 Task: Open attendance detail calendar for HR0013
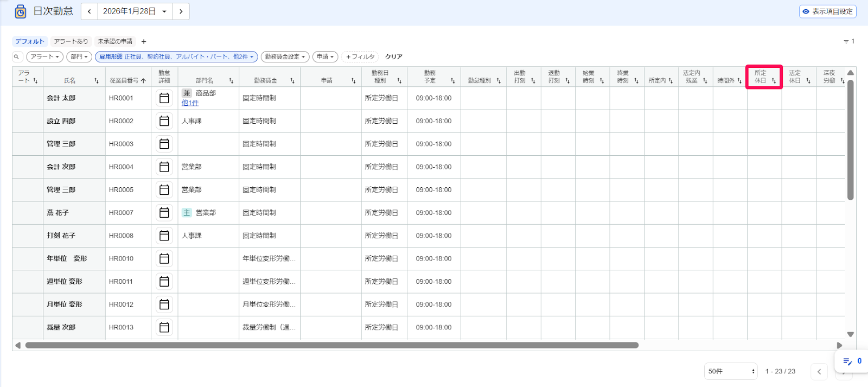pos(164,327)
